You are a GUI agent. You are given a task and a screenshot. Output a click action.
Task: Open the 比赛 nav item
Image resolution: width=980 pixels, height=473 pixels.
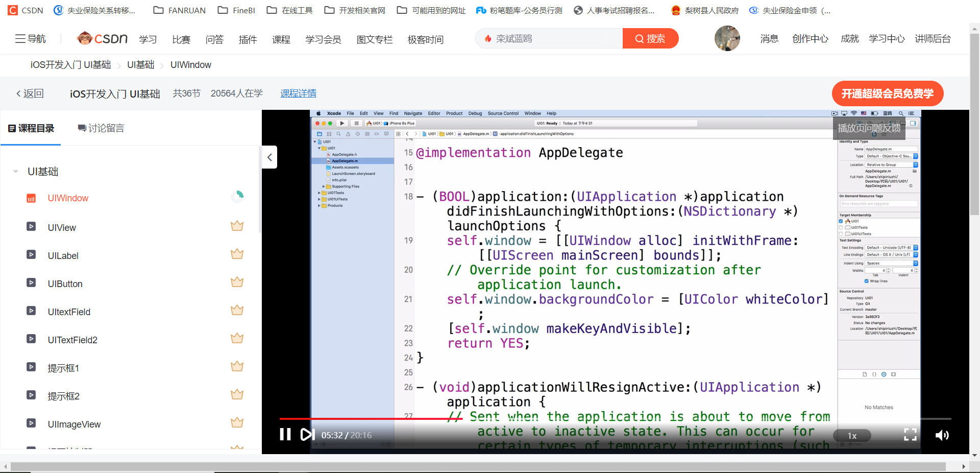coord(181,39)
